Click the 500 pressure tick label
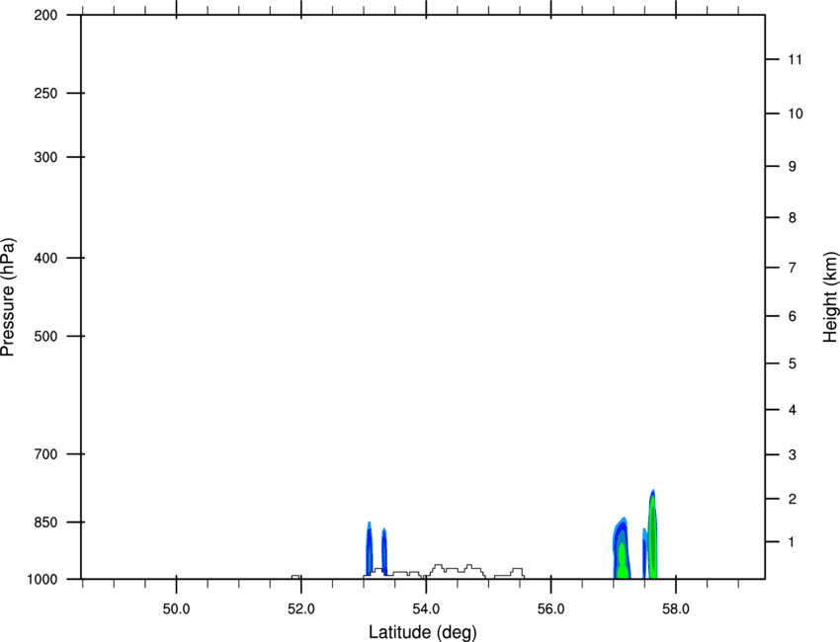This screenshot has height=642, width=840. [45, 336]
